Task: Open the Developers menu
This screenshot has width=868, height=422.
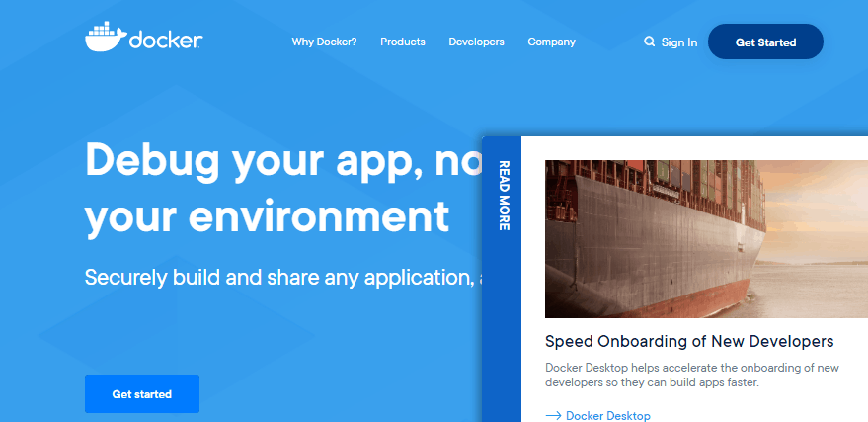Action: click(x=476, y=42)
